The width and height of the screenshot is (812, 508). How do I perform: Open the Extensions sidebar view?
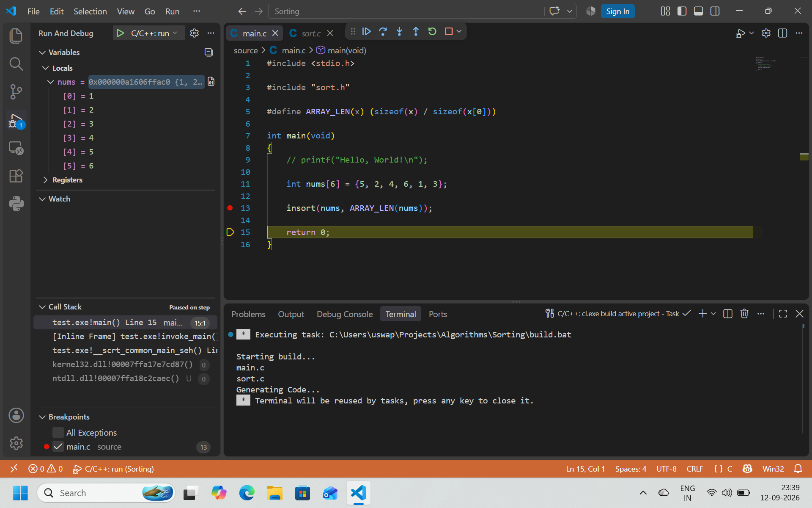click(x=16, y=176)
